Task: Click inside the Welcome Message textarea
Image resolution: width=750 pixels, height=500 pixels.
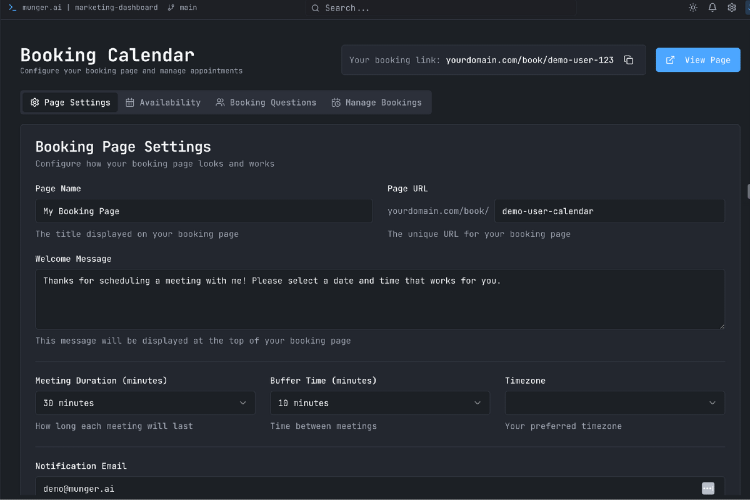Action: click(x=380, y=299)
